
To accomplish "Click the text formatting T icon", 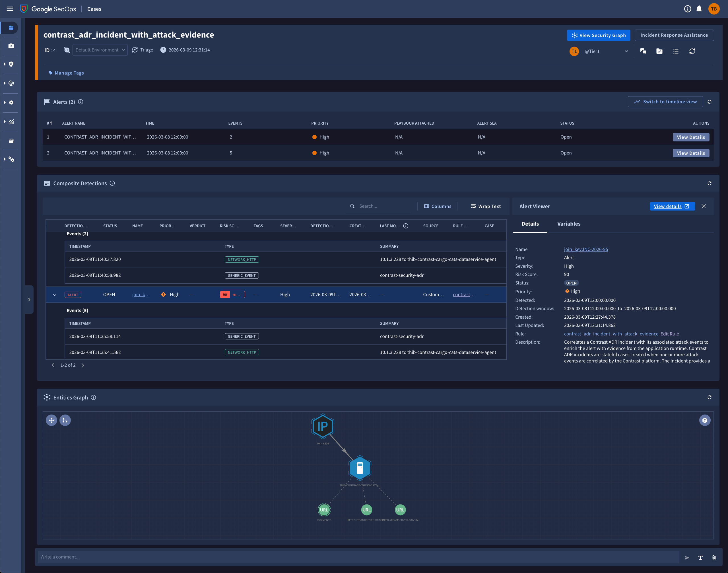I will click(700, 558).
